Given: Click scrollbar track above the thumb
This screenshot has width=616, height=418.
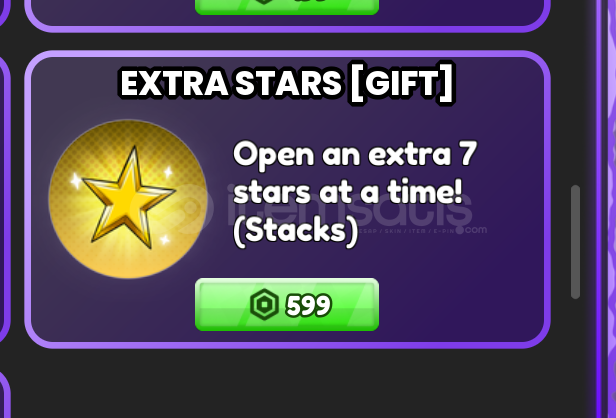Looking at the screenshot, I should pos(576,92).
